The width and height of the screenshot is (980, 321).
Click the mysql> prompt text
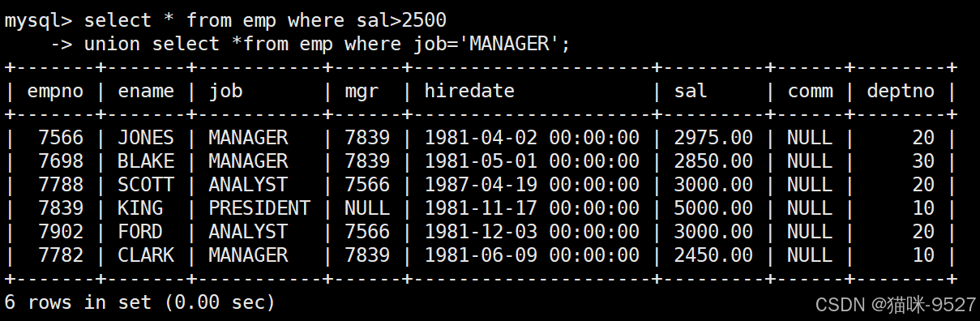(39, 20)
